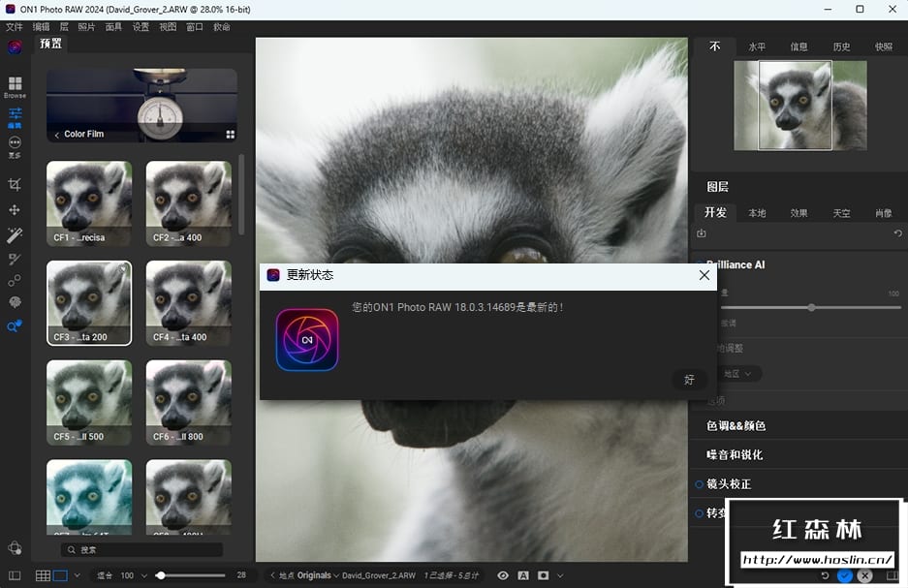908x588 pixels.
Task: Click the preset 搜索 search field
Action: click(x=141, y=549)
